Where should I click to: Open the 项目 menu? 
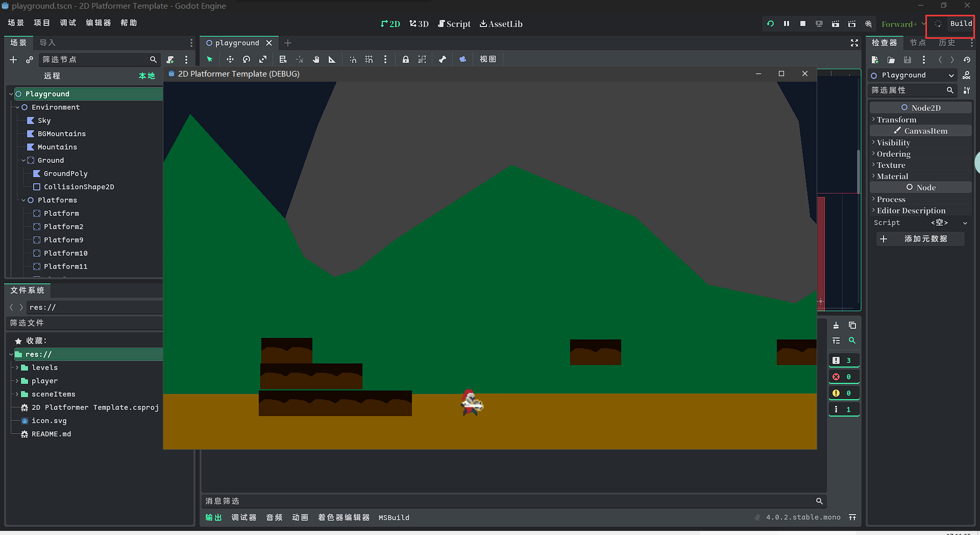coord(42,22)
